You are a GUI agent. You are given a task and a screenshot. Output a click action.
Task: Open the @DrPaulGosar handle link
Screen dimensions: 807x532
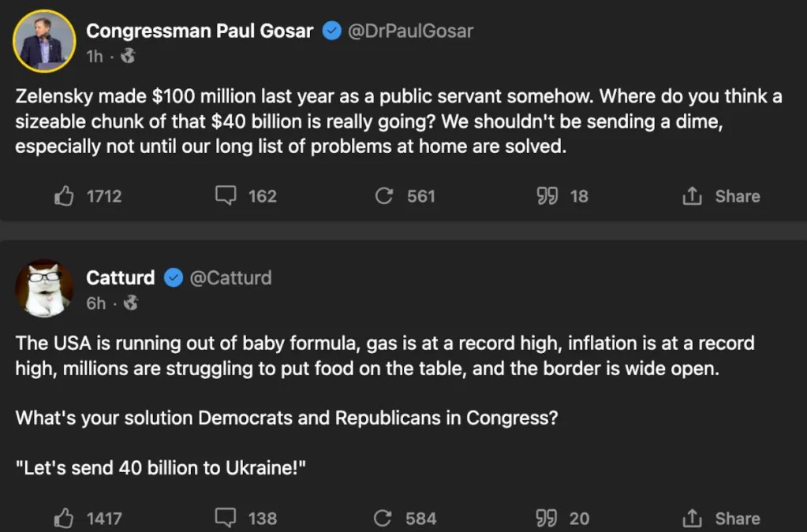410,31
